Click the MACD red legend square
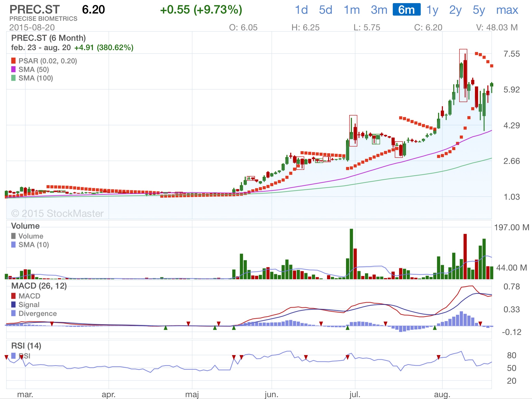Viewport: 532px width, 399px height. [14, 296]
